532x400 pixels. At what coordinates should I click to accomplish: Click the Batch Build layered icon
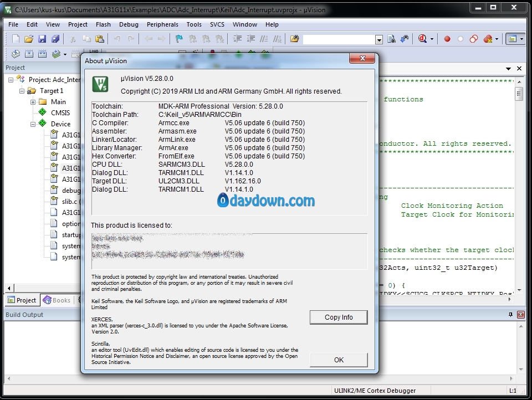click(x=56, y=54)
